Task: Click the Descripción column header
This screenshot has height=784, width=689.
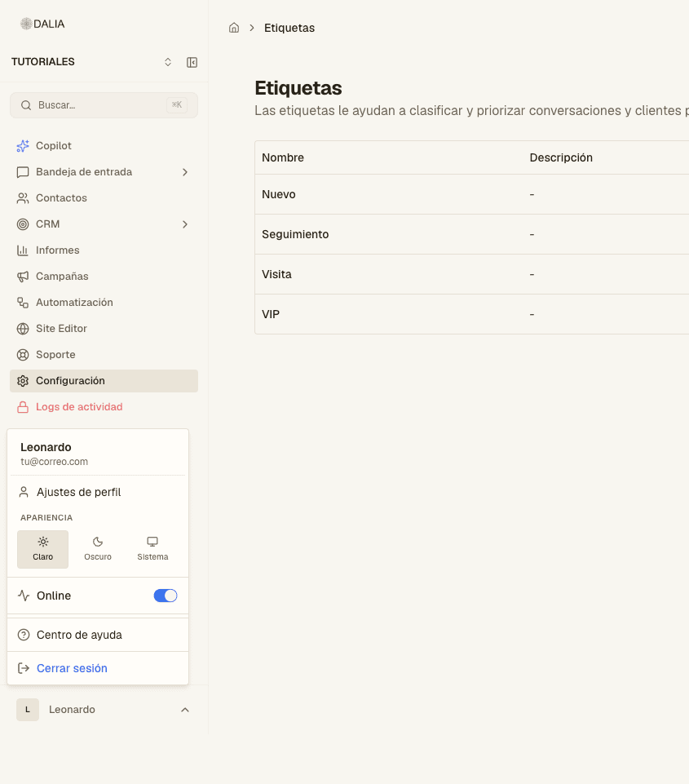Action: [x=561, y=157]
